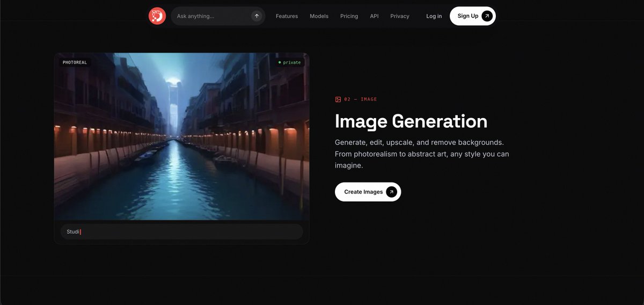
Task: Click the red logo icon in the navbar
Action: pos(157,16)
